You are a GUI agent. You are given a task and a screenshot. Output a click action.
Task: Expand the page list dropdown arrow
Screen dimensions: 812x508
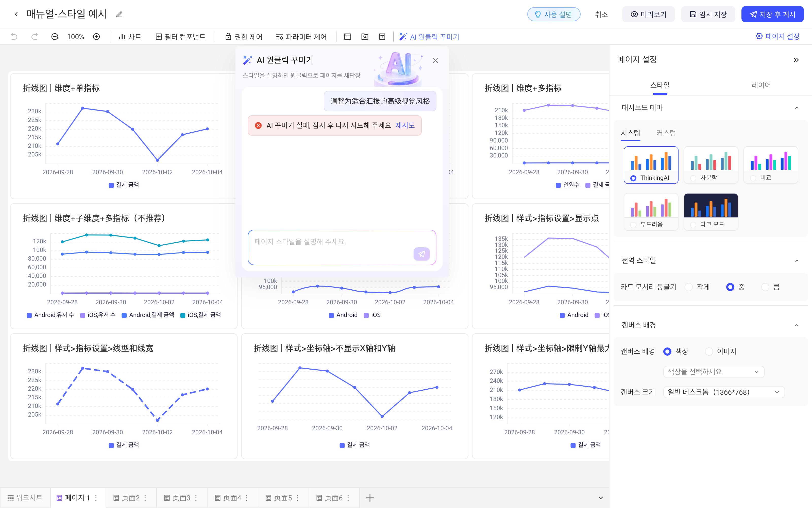pyautogui.click(x=601, y=498)
